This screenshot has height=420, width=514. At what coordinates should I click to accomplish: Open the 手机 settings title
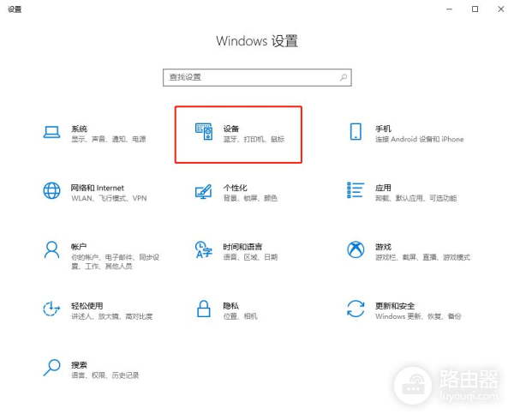pyautogui.click(x=383, y=129)
